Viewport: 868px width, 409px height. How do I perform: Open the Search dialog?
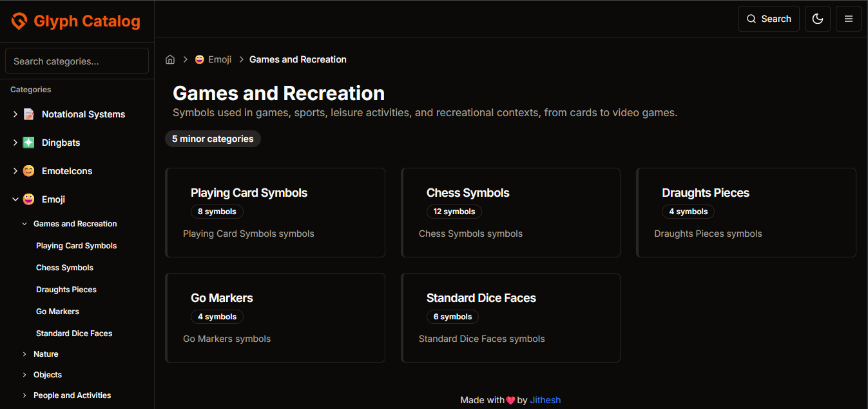click(x=768, y=18)
